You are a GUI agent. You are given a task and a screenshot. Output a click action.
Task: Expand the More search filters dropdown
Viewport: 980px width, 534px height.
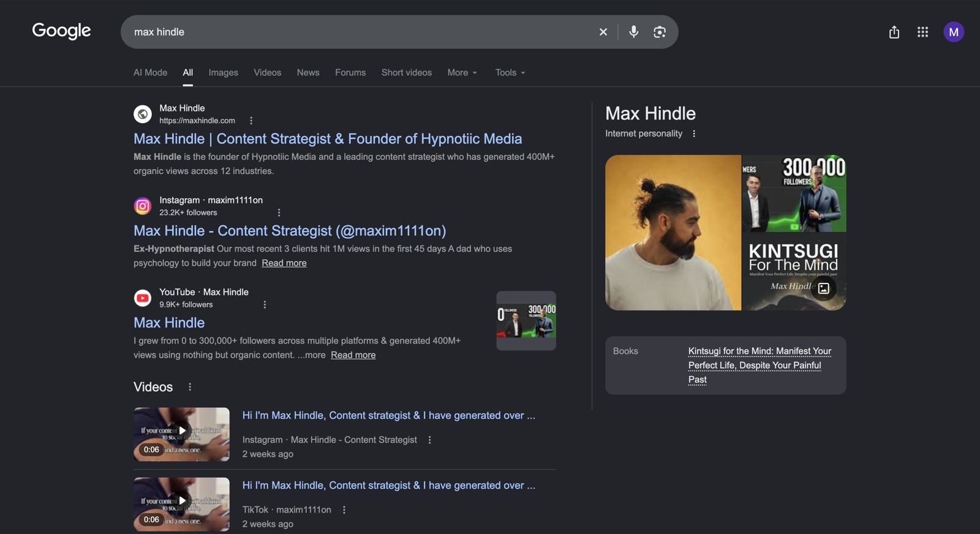click(462, 72)
